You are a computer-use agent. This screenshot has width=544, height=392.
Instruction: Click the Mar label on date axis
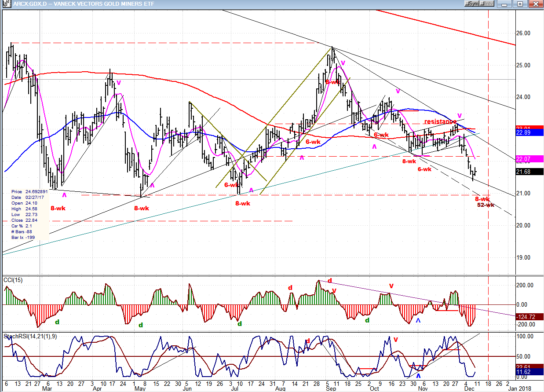tap(46, 389)
